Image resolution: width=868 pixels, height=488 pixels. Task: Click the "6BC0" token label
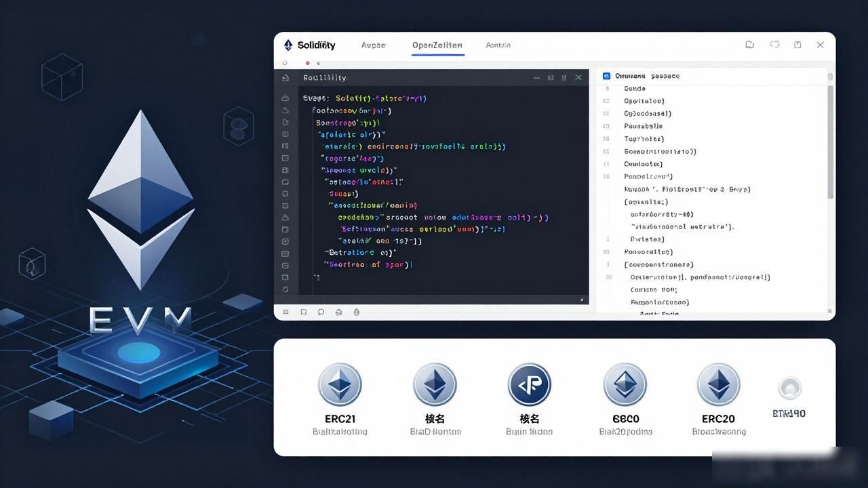coord(625,419)
